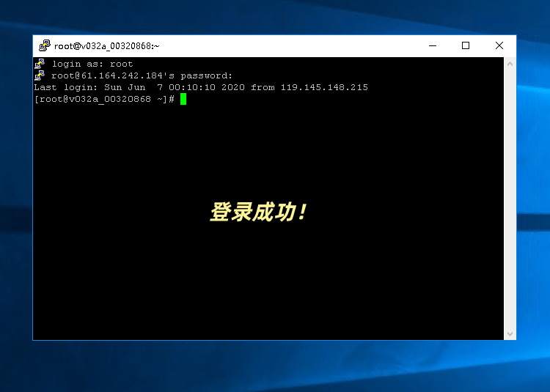Click the green terminal cursor block
This screenshot has height=392, width=550.
coord(183,99)
